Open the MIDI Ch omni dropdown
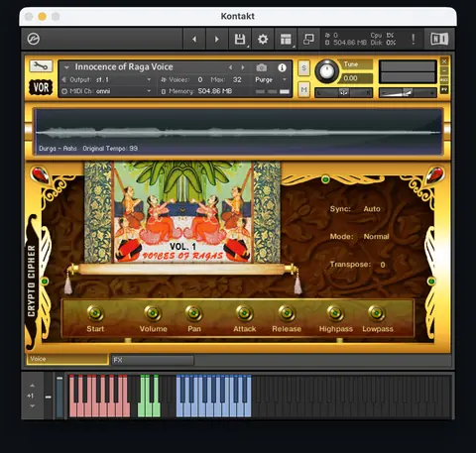Image resolution: width=476 pixels, height=453 pixels. [107, 91]
